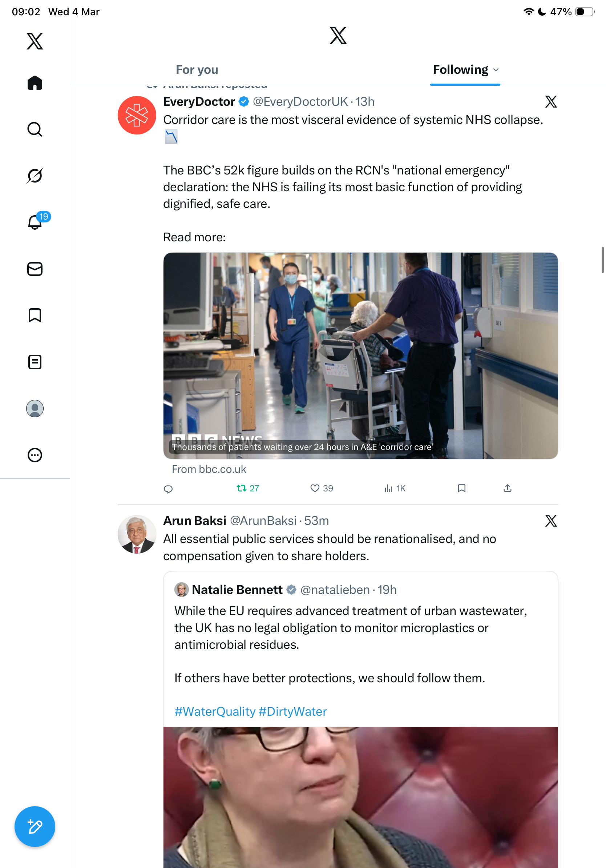Toggle repost on EveryDoctor post

click(x=247, y=488)
